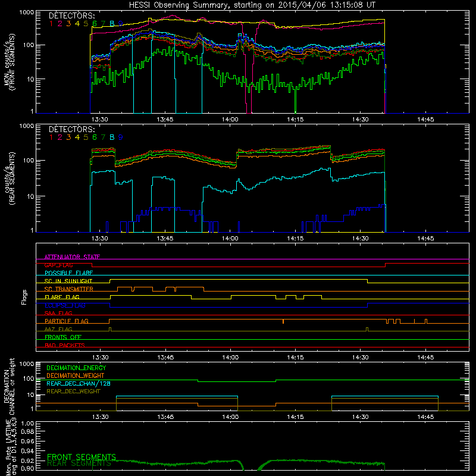
Task: Click the ECLIPSE_FLAG label
Action: (65, 305)
